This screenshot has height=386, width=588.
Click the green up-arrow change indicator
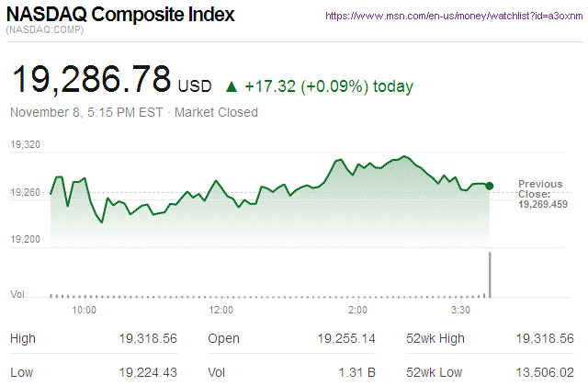pos(232,87)
